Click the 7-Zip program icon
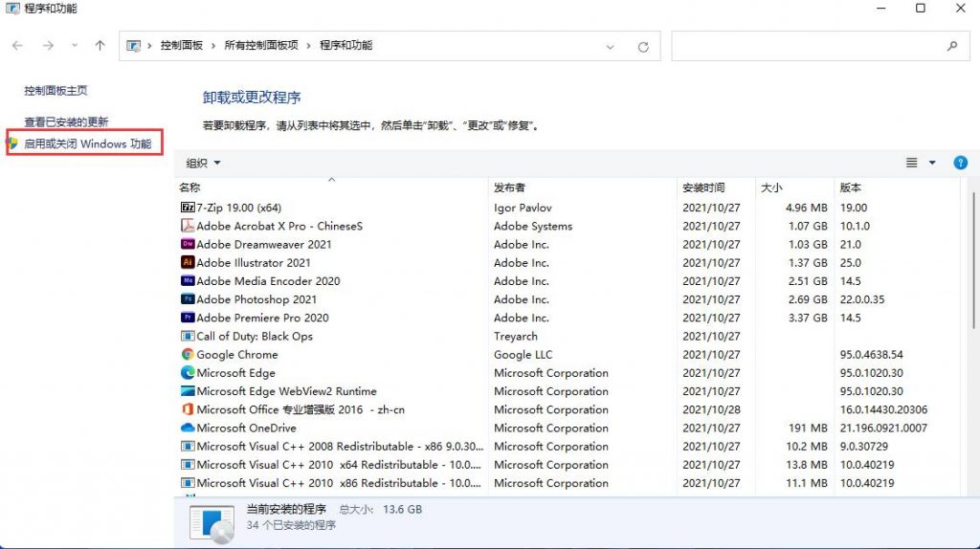 click(188, 208)
